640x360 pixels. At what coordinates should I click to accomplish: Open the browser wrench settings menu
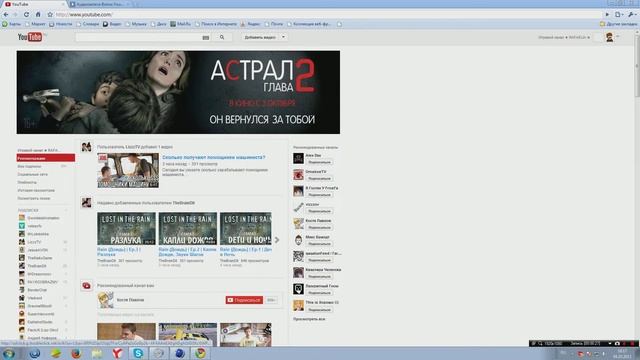632,14
